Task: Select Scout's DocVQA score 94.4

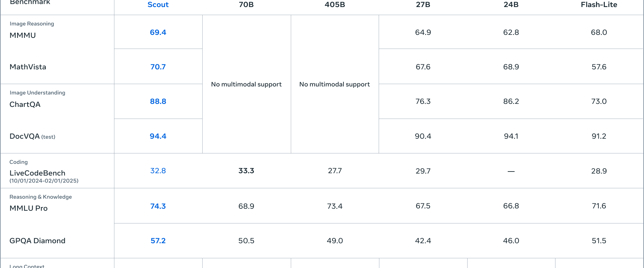Action: 158,136
